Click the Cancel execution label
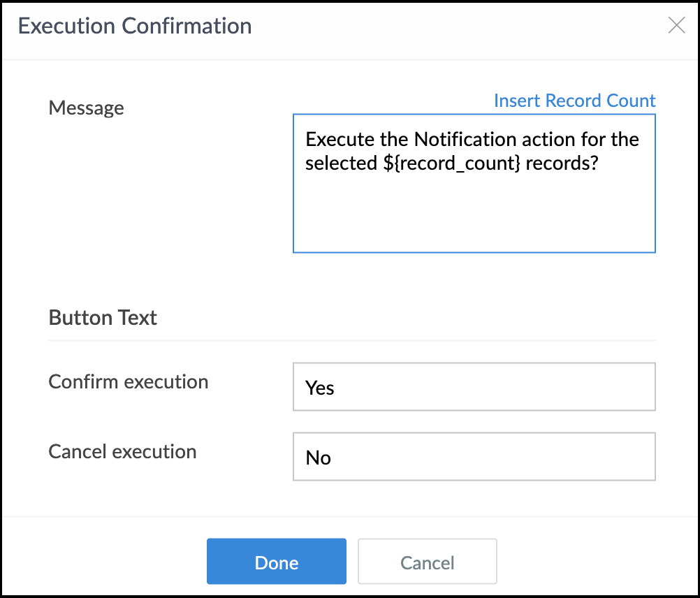The height and width of the screenshot is (598, 700). (122, 452)
